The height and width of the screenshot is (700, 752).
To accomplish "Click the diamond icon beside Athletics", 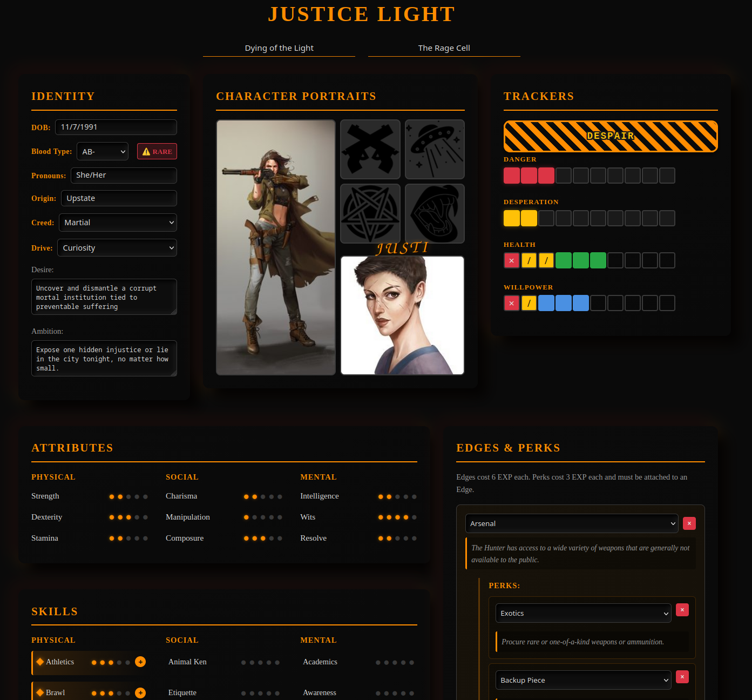I will pyautogui.click(x=40, y=662).
